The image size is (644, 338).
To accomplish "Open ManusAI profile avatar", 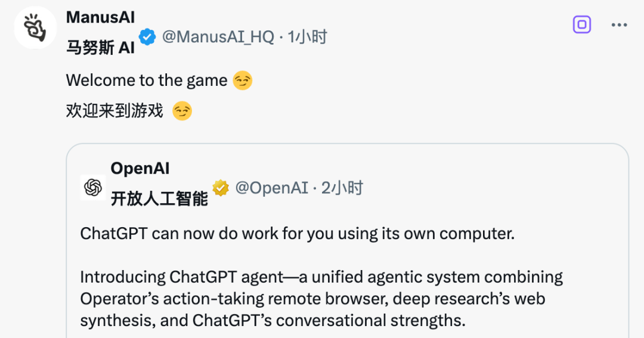I will point(35,27).
